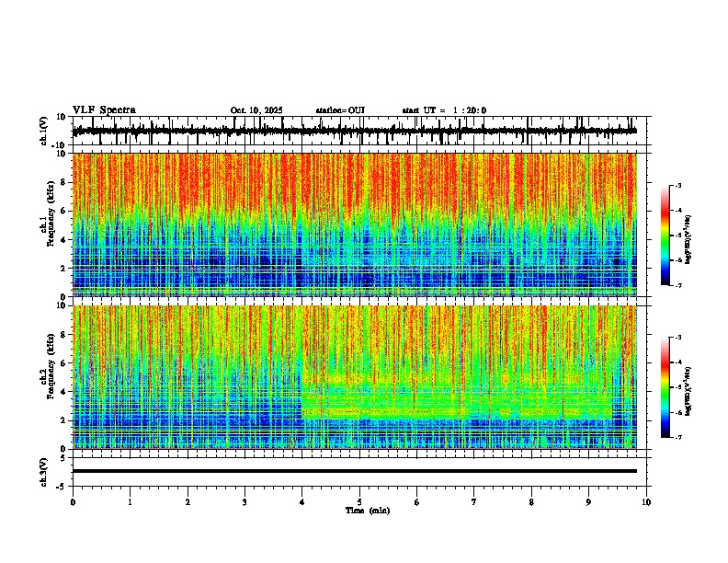The width and height of the screenshot is (728, 563).
Task: Click the ch.3 voltage trace panel
Action: coord(358,472)
